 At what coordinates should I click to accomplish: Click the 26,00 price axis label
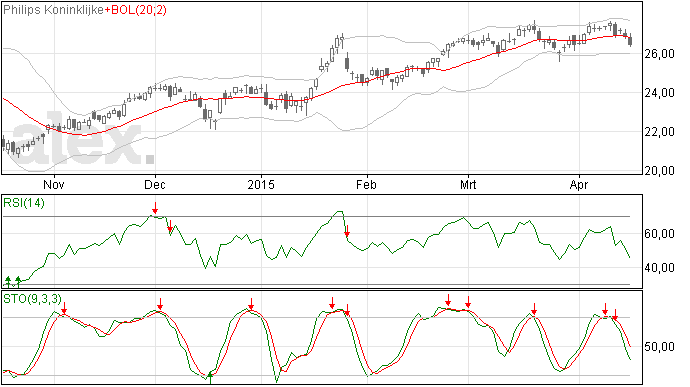click(659, 54)
